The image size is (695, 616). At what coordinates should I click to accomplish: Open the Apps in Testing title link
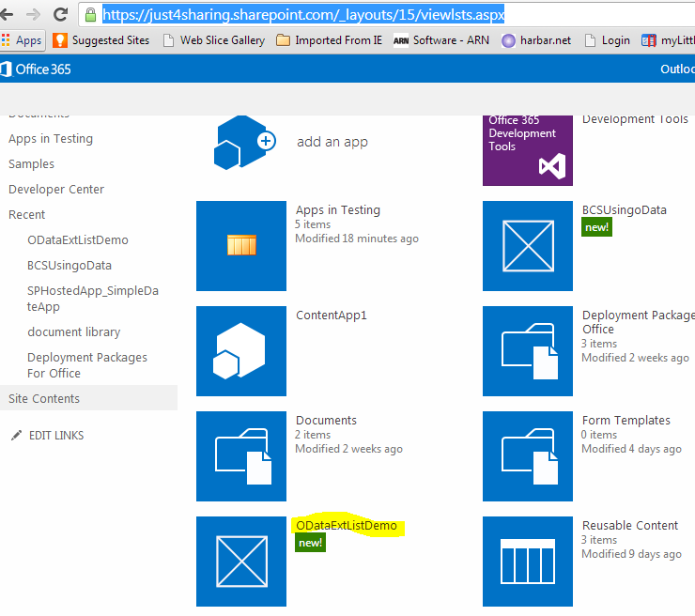(338, 210)
